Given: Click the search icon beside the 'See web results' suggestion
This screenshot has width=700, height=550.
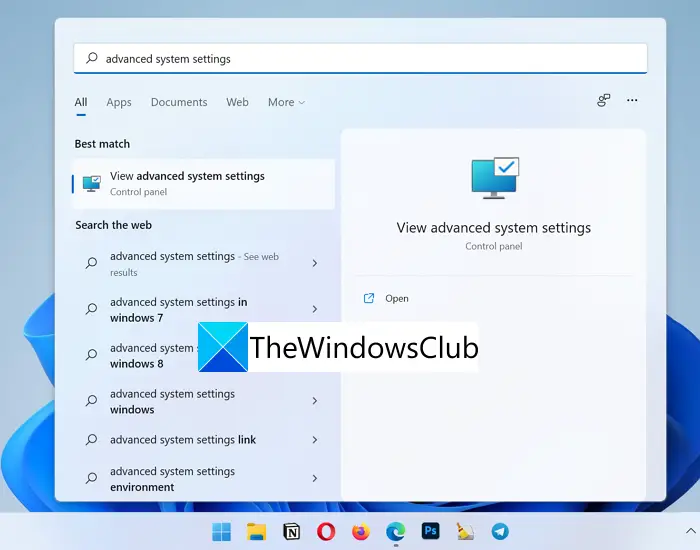Looking at the screenshot, I should point(92,263).
